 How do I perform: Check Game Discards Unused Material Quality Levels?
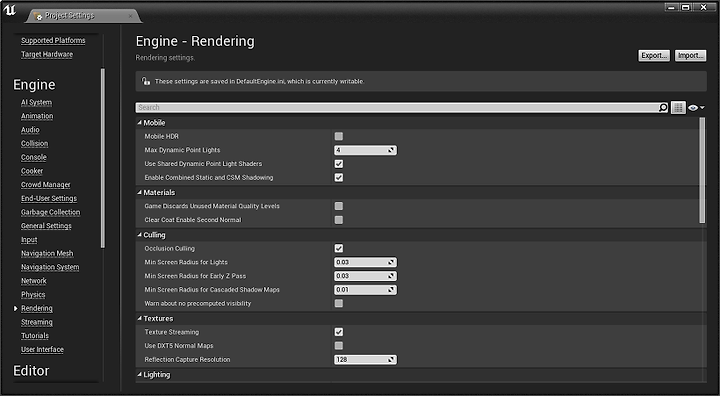[339, 206]
